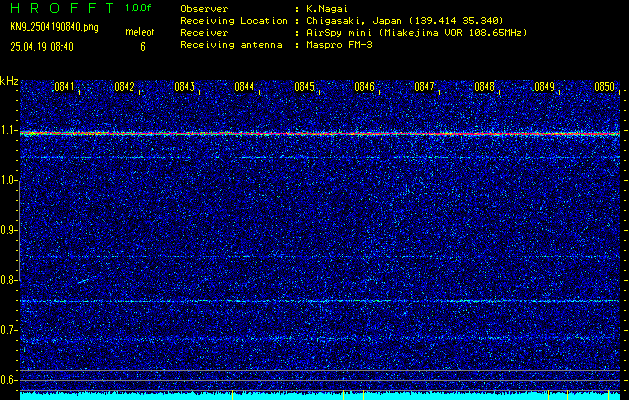Select file name KN9_2504190840.png
Image resolution: width=629 pixels, height=400 pixels.
pos(54,27)
